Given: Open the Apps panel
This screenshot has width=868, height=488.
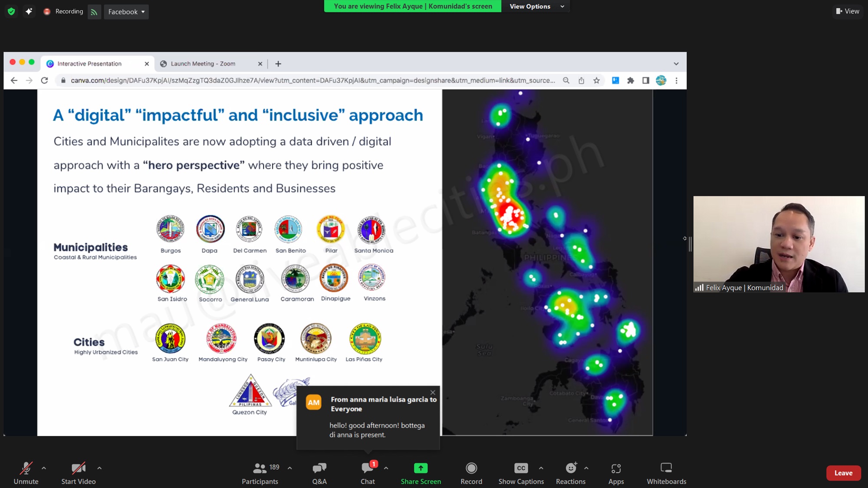Looking at the screenshot, I should point(616,473).
